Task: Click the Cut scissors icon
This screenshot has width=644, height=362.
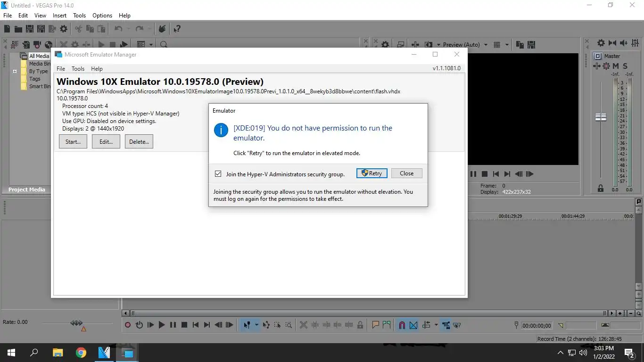Action: [x=79, y=29]
